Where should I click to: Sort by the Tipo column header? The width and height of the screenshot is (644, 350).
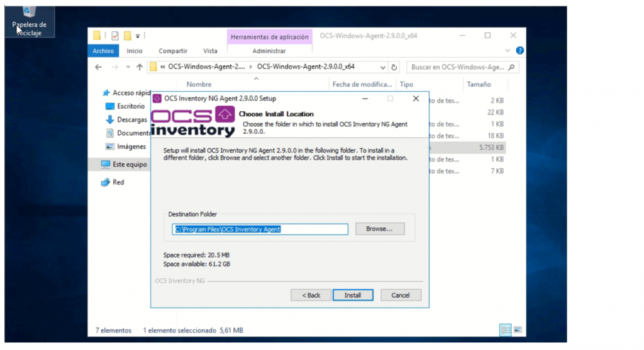point(407,84)
